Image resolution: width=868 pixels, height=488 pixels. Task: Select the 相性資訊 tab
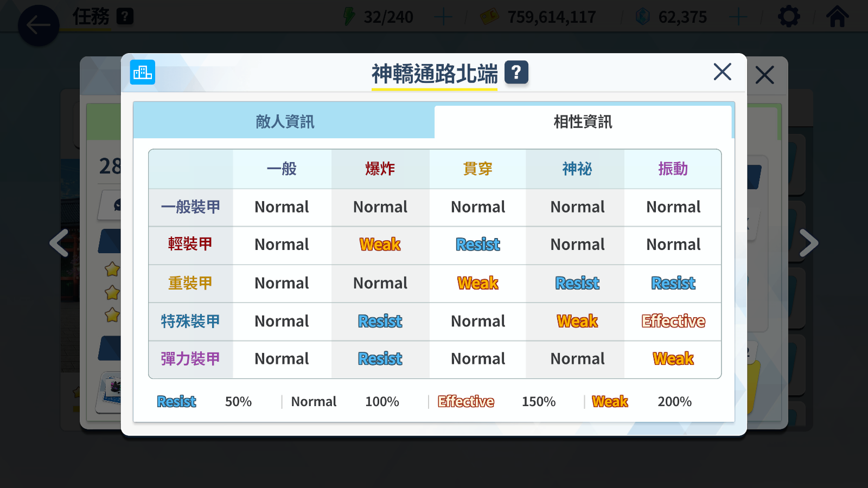pos(583,121)
